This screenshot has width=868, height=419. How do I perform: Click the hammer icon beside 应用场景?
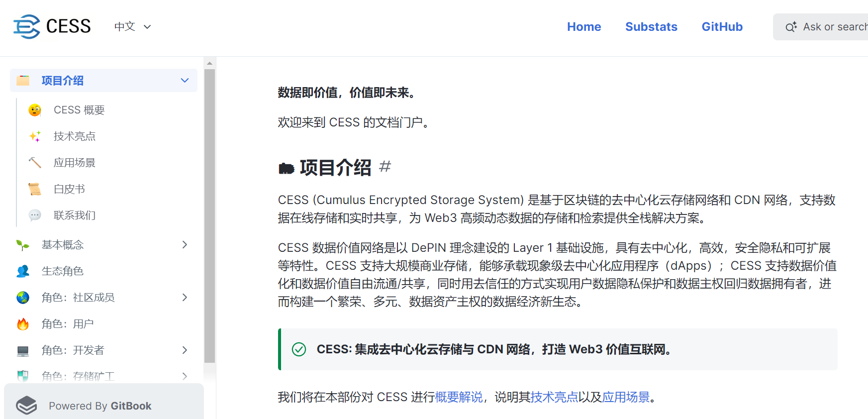click(35, 163)
